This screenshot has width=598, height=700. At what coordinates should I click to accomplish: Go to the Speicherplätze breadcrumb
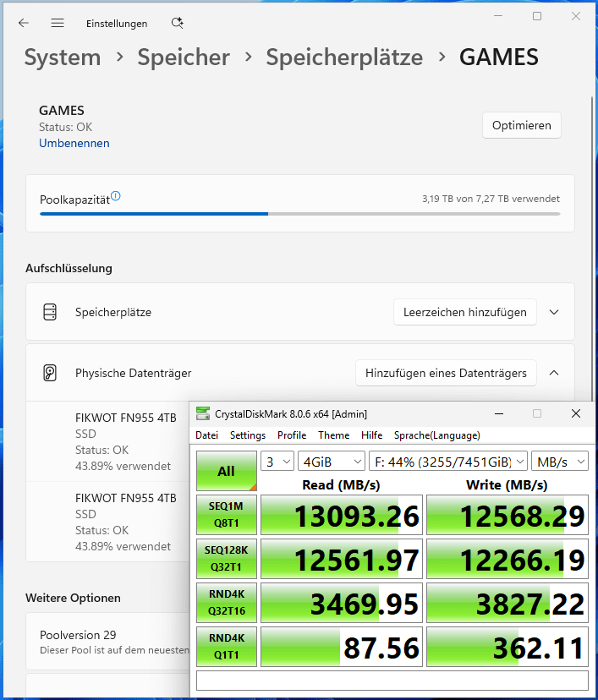point(344,57)
